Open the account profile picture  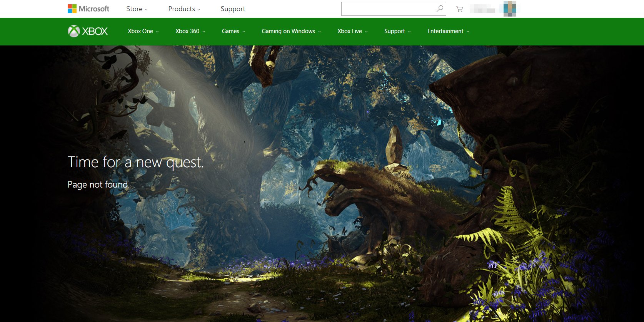pyautogui.click(x=510, y=8)
